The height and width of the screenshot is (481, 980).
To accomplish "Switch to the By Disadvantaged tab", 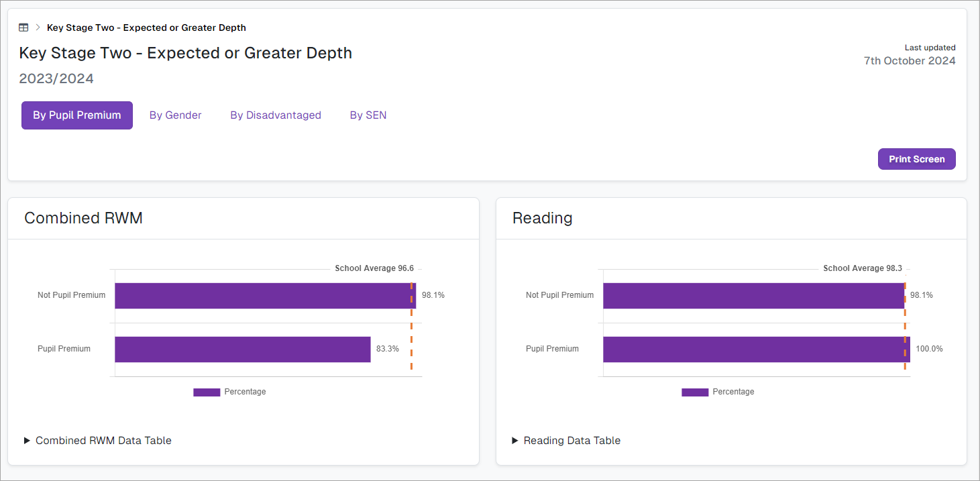I will click(276, 115).
